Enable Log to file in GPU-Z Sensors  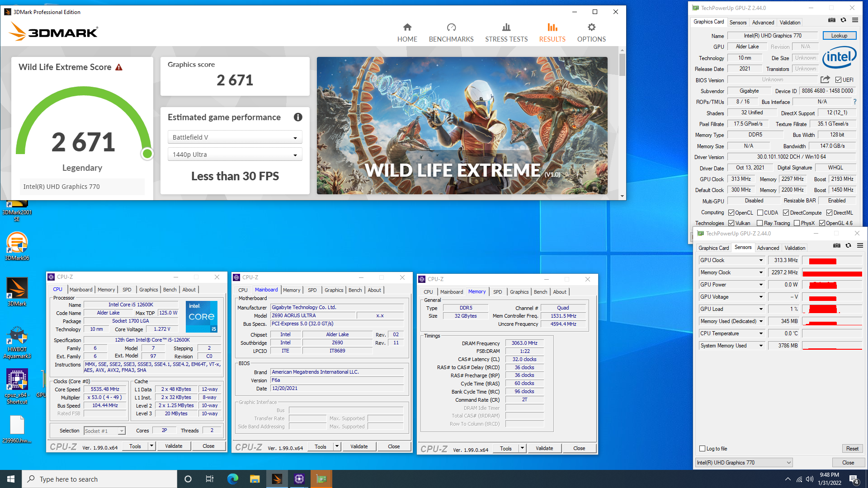click(702, 449)
